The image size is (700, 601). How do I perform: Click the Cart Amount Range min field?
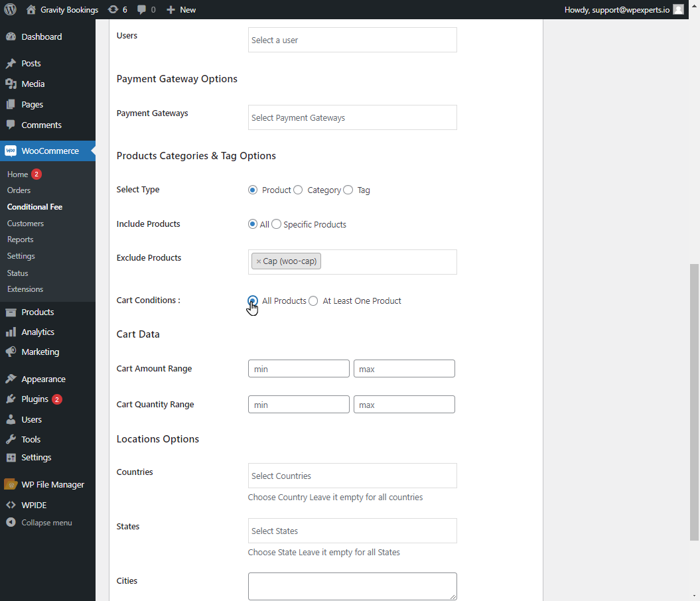(299, 369)
